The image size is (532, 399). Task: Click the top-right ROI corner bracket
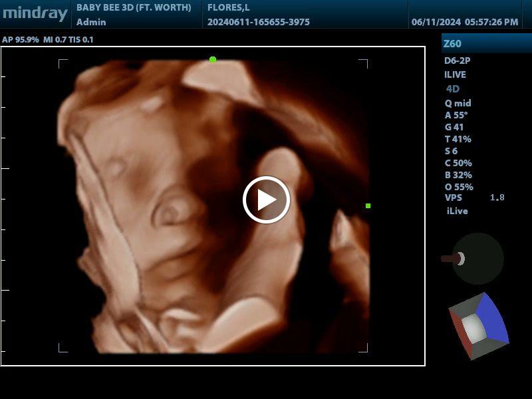coord(363,63)
